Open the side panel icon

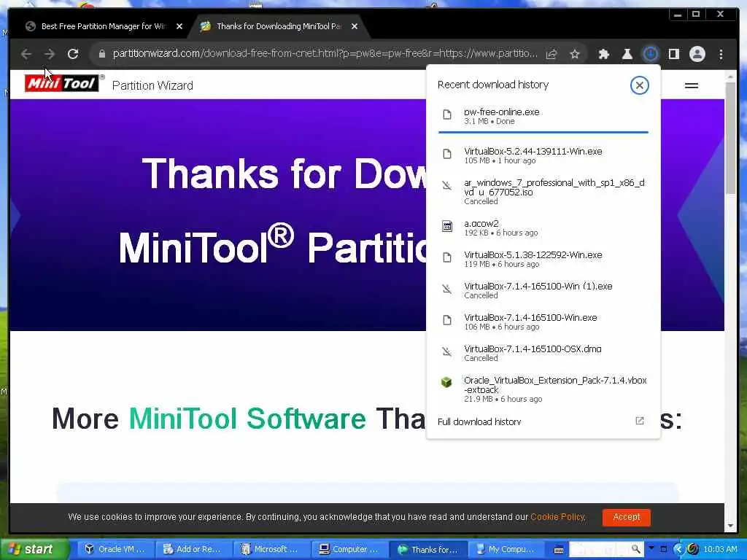pyautogui.click(x=673, y=54)
